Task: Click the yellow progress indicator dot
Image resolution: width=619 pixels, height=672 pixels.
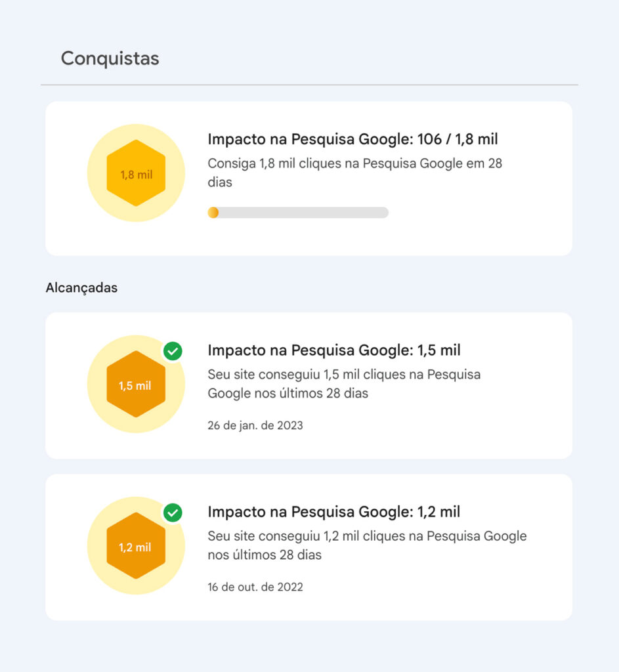Action: pyautogui.click(x=213, y=213)
